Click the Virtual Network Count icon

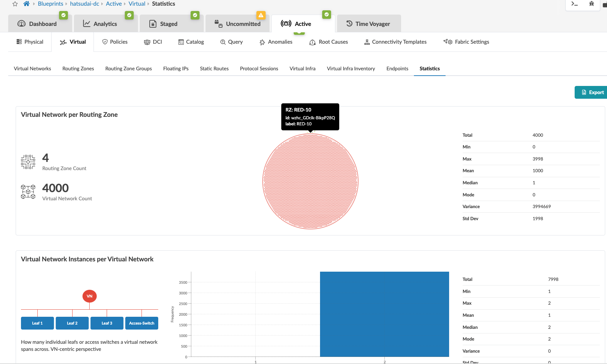28,192
